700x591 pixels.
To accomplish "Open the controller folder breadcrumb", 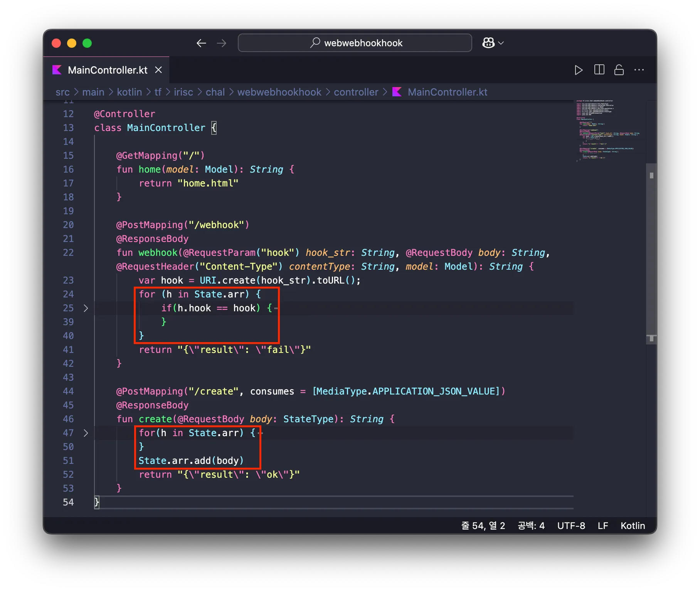I will click(x=356, y=92).
